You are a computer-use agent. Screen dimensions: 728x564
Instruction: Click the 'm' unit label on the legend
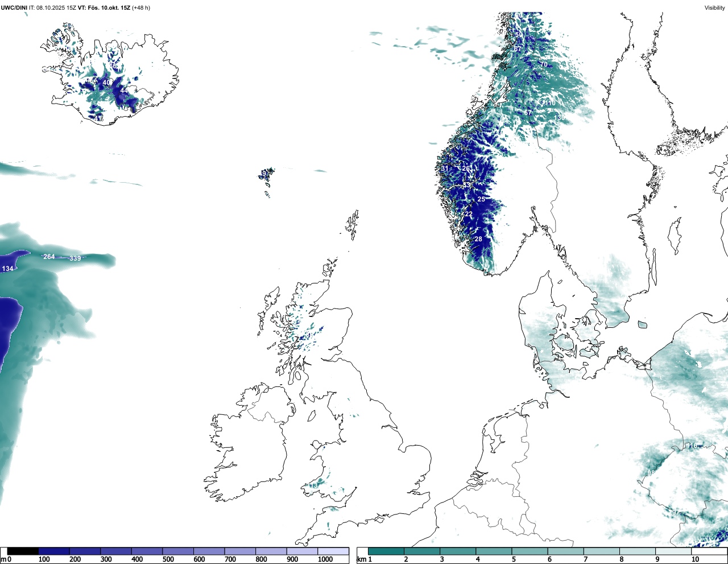point(3,560)
